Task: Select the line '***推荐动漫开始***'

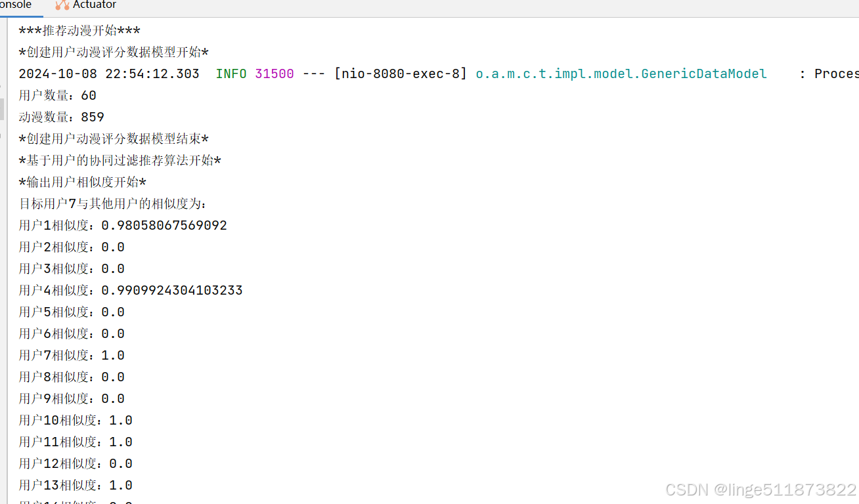Action: point(79,31)
